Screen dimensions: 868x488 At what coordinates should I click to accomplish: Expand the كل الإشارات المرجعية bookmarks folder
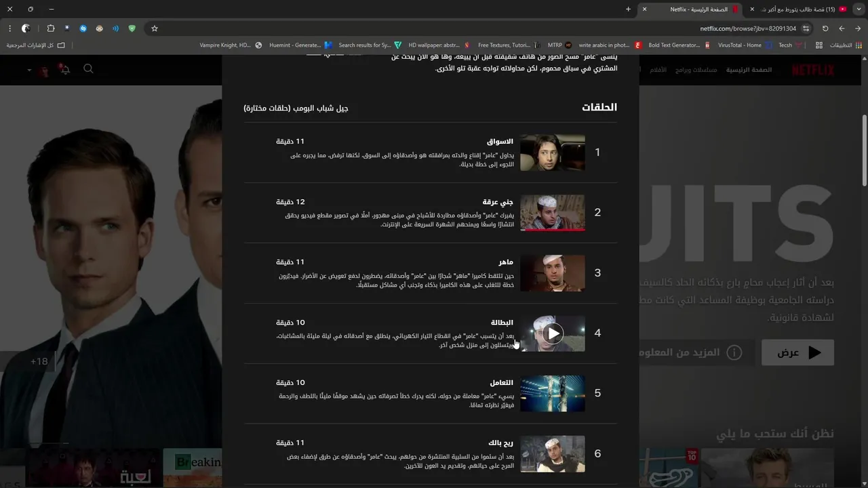pos(35,45)
